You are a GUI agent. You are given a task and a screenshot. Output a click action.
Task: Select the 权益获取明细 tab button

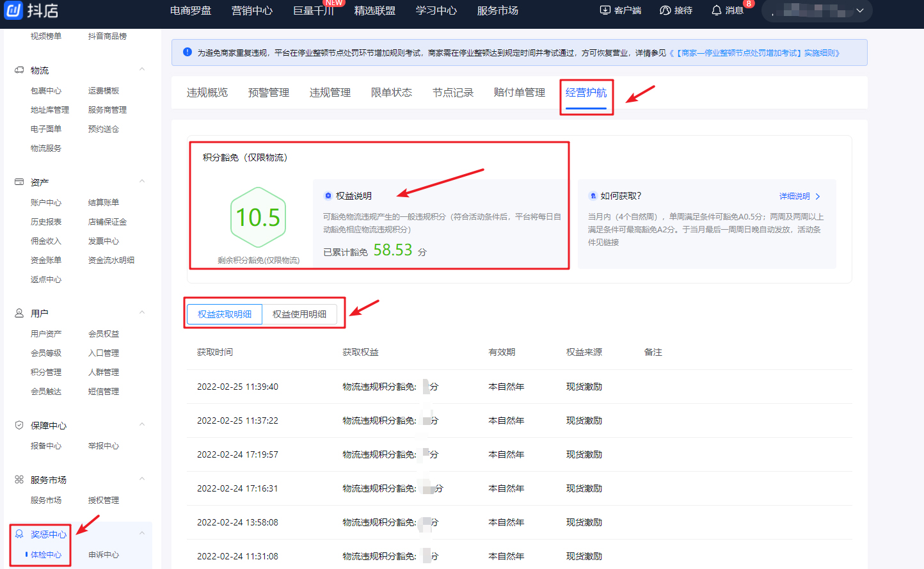click(x=225, y=314)
